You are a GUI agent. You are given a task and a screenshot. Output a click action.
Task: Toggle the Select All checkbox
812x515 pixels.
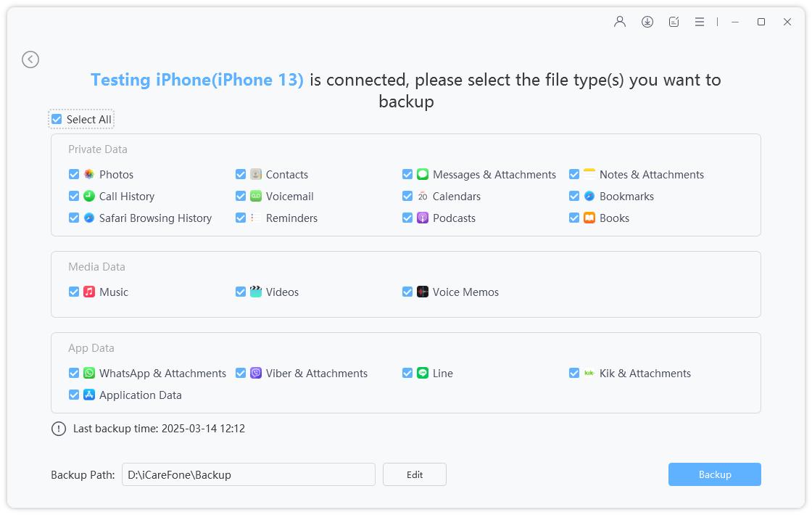[x=57, y=119]
